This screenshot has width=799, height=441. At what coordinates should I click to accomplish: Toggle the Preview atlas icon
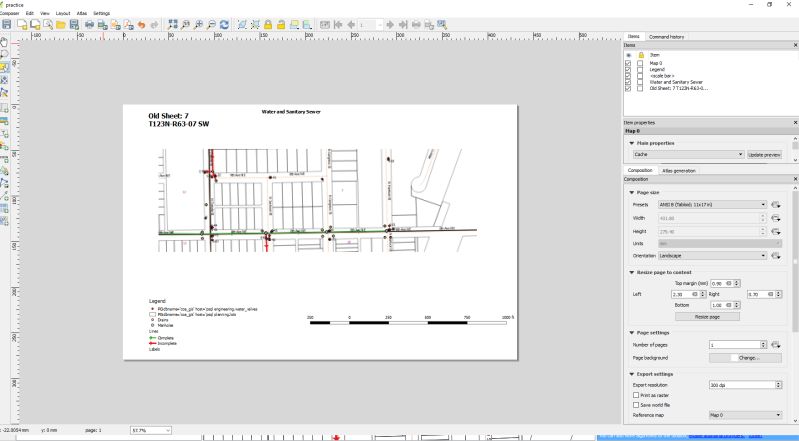(x=325, y=24)
